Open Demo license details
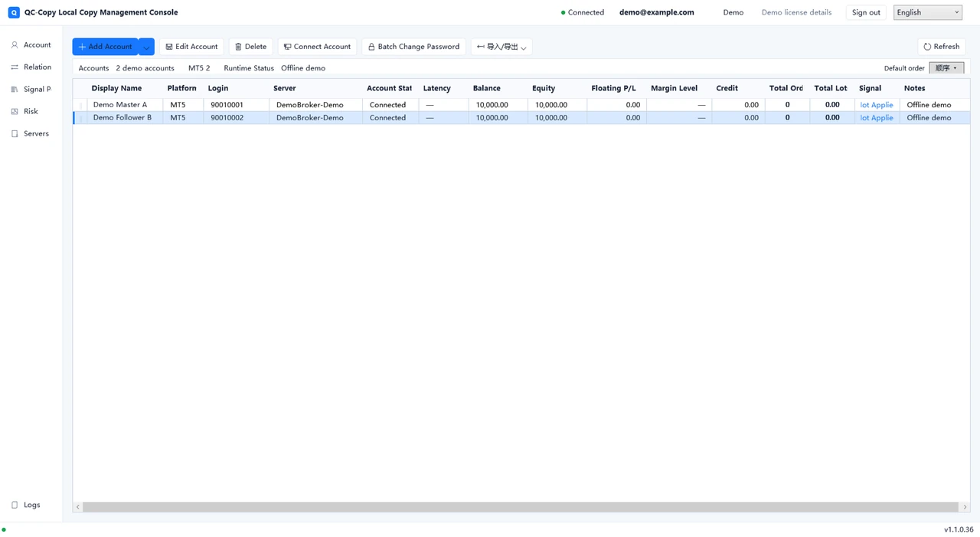The width and height of the screenshot is (980, 537). click(x=796, y=12)
